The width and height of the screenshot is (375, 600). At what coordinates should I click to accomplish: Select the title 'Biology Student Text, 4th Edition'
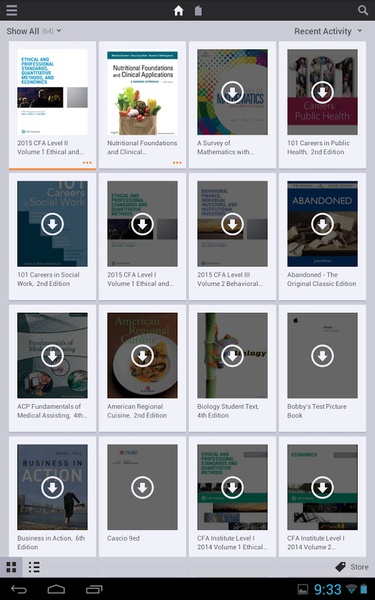coord(228,411)
